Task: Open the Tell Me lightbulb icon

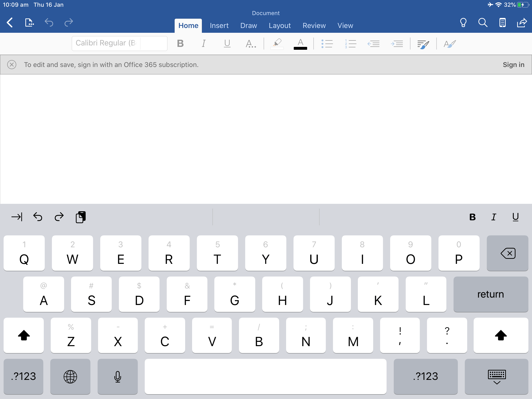Action: pyautogui.click(x=463, y=23)
